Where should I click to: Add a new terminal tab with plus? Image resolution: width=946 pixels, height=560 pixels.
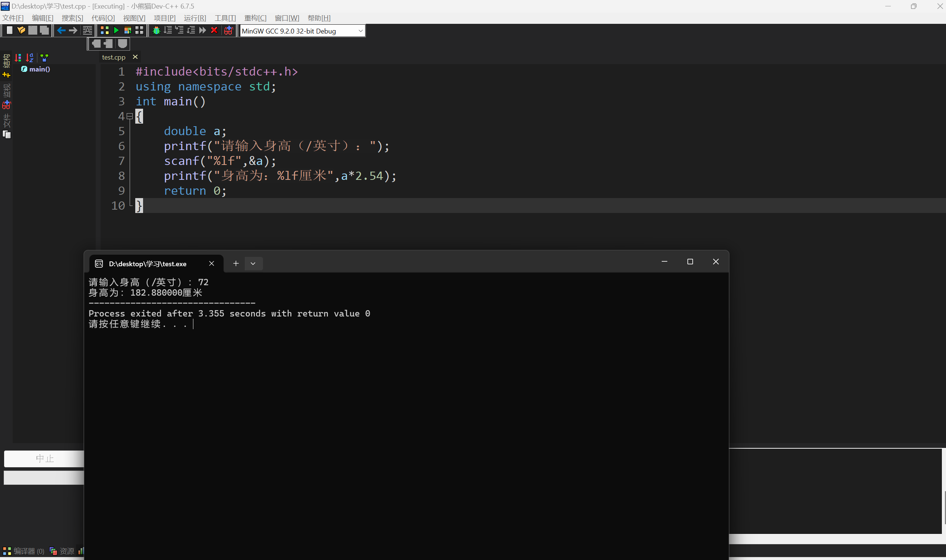pos(235,263)
